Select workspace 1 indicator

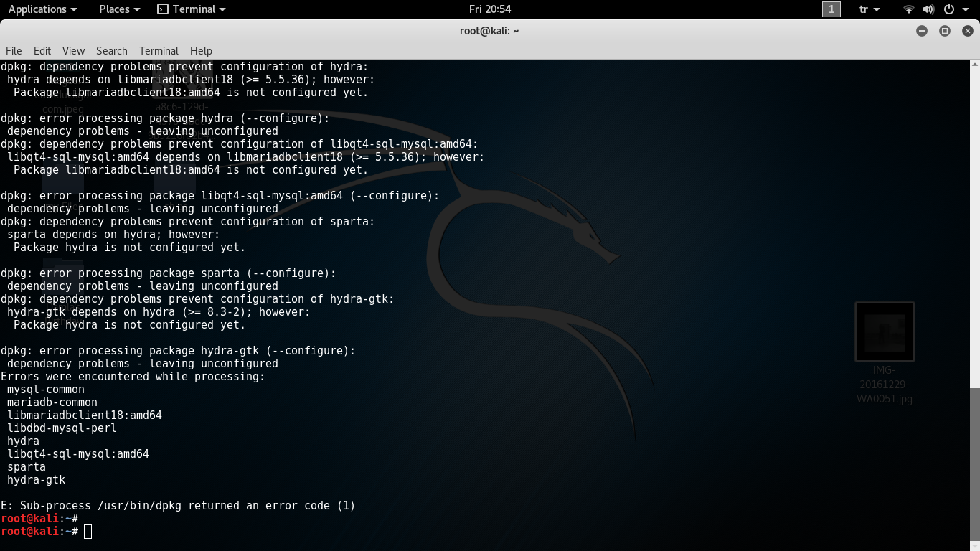coord(831,9)
